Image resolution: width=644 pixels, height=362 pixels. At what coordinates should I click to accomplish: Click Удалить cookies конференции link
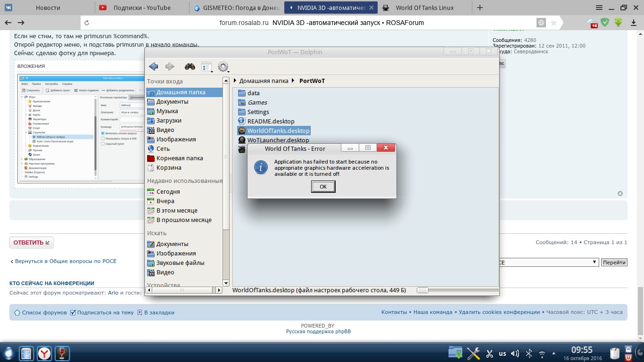499,312
